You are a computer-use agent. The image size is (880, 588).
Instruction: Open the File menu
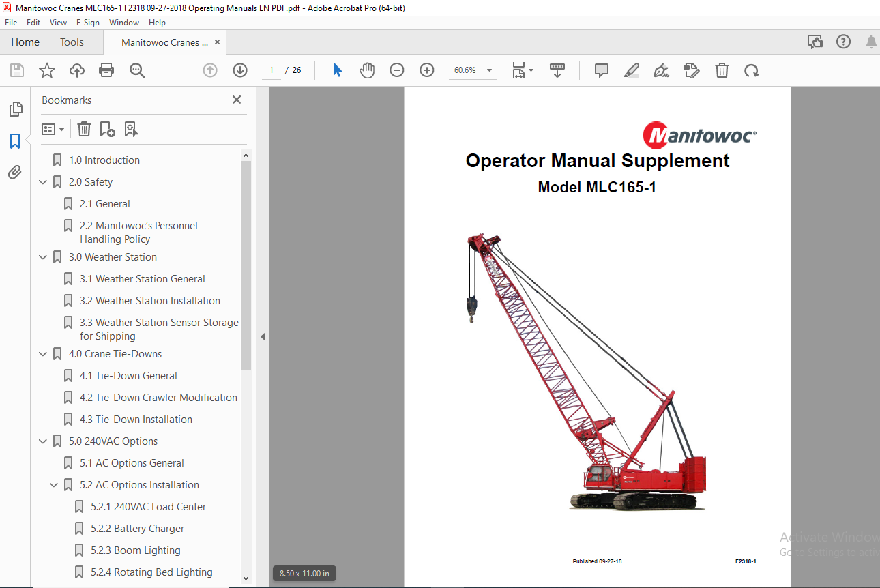tap(11, 22)
